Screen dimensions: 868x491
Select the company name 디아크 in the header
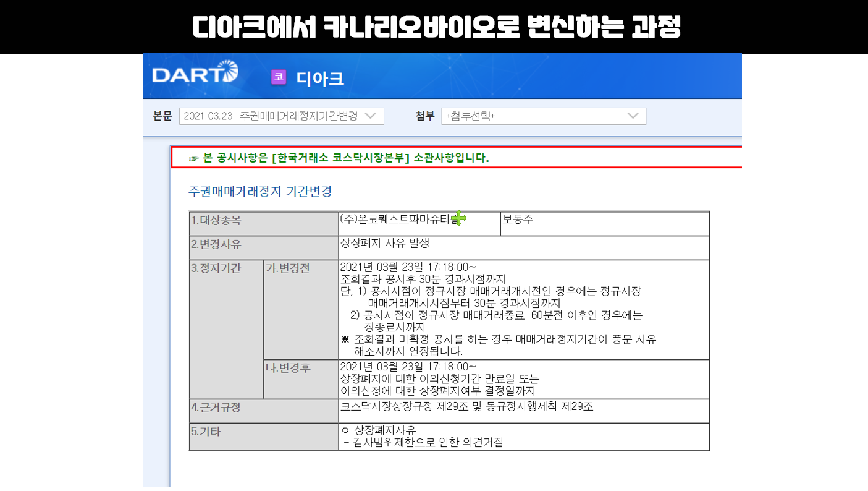[319, 77]
